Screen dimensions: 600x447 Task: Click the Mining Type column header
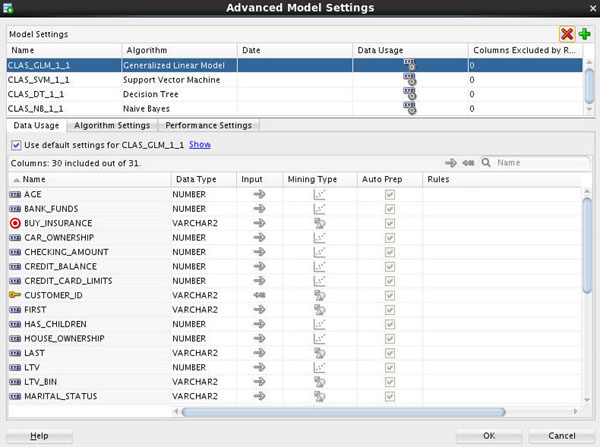pos(320,179)
